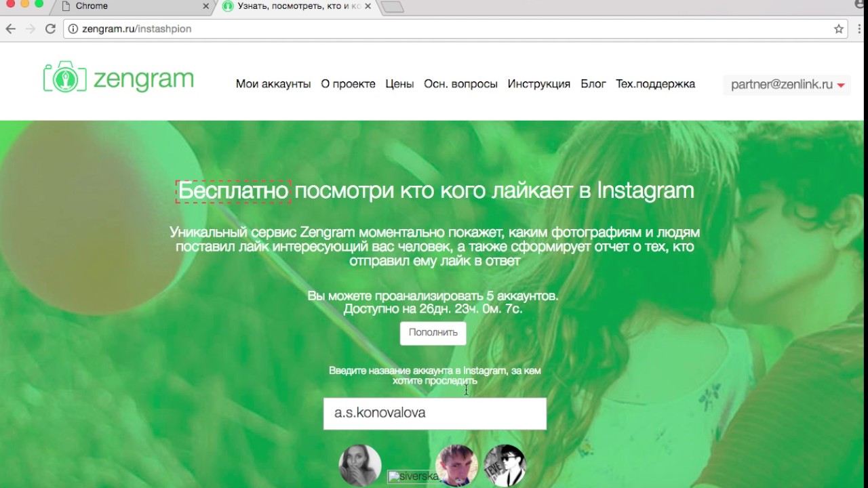The width and height of the screenshot is (868, 488).
Task: Reload the page with the refresh icon
Action: (x=50, y=29)
